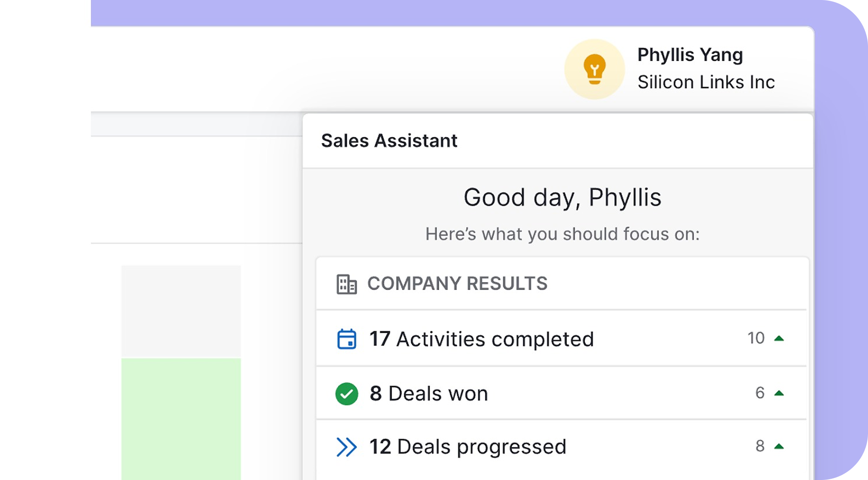
Task: Click the Good day, Phyllis greeting
Action: point(562,197)
